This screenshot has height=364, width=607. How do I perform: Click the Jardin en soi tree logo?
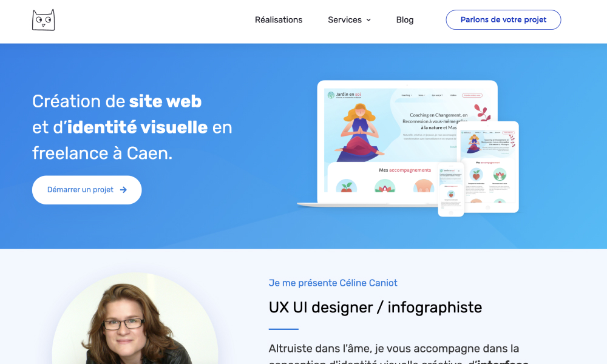coord(331,95)
